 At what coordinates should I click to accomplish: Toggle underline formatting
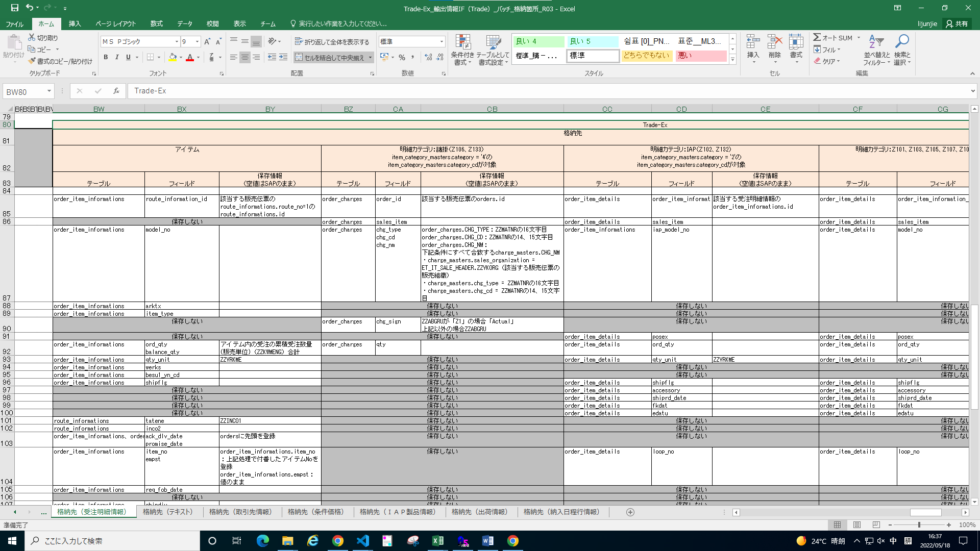(x=128, y=57)
